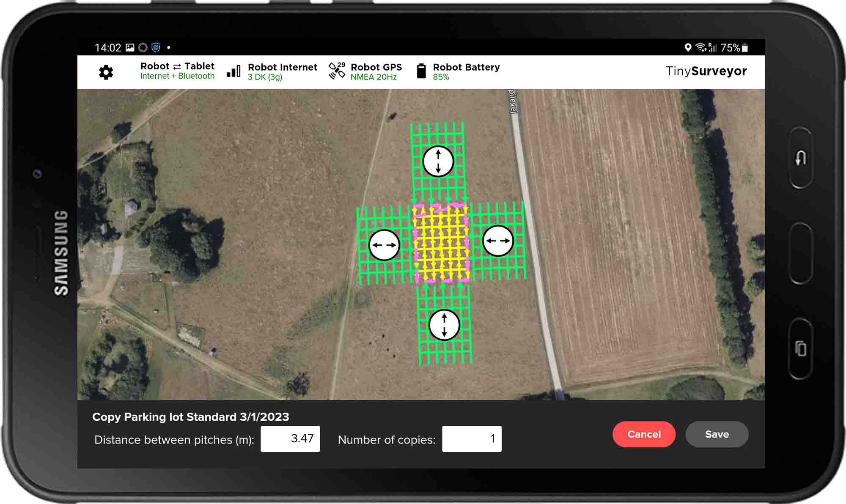Change the number of copies field
This screenshot has width=846, height=504.
point(472,439)
